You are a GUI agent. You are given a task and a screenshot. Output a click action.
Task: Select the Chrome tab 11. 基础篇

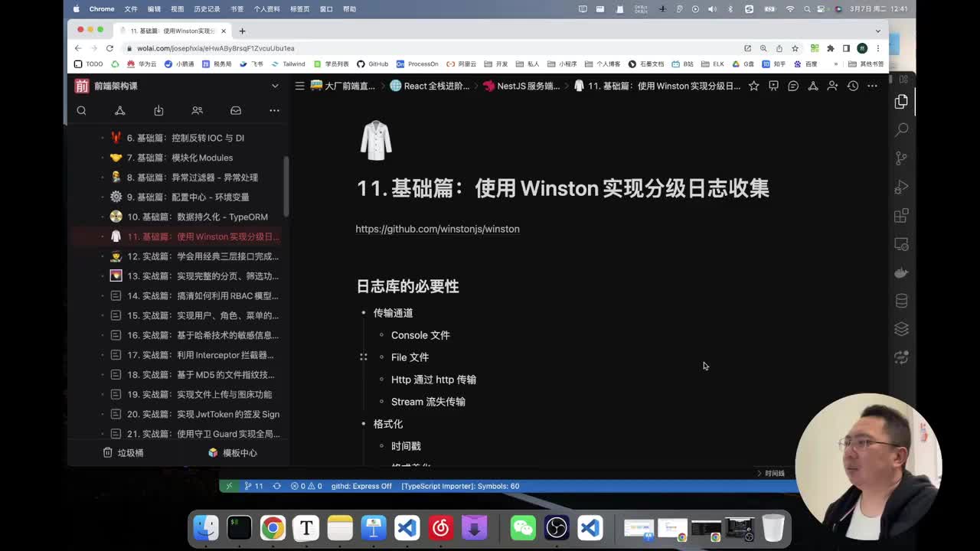click(x=172, y=31)
